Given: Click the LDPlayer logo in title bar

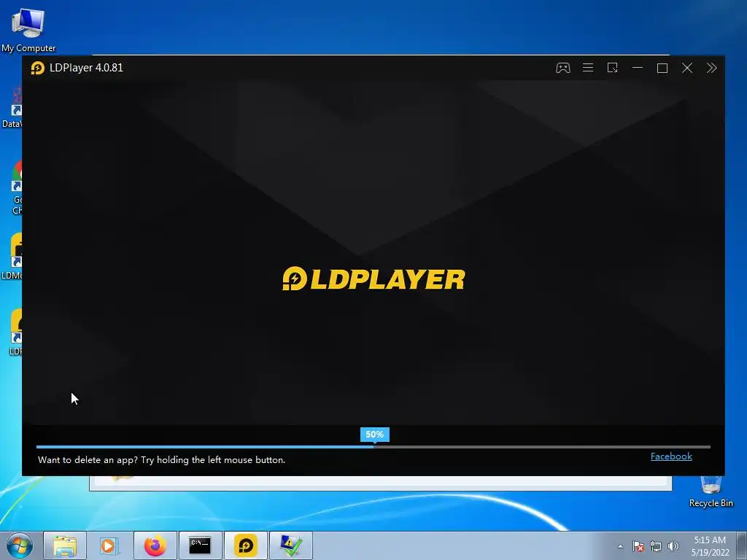Looking at the screenshot, I should (38, 68).
